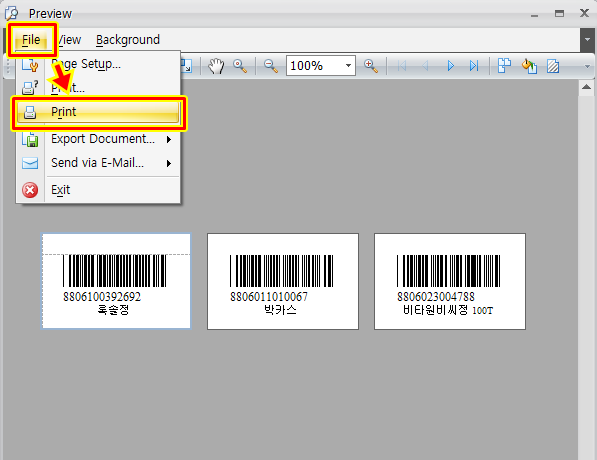Click the scrollbar up arrow
The image size is (597, 460).
click(x=586, y=87)
